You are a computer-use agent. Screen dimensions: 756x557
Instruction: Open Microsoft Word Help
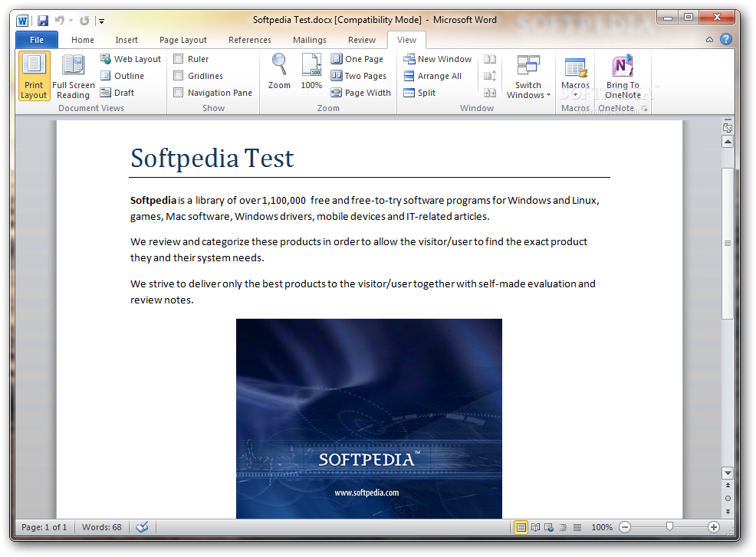click(x=725, y=40)
